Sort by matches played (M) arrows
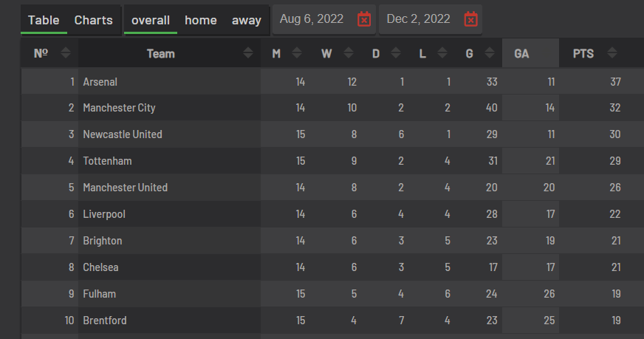This screenshot has width=644, height=339. coord(296,53)
